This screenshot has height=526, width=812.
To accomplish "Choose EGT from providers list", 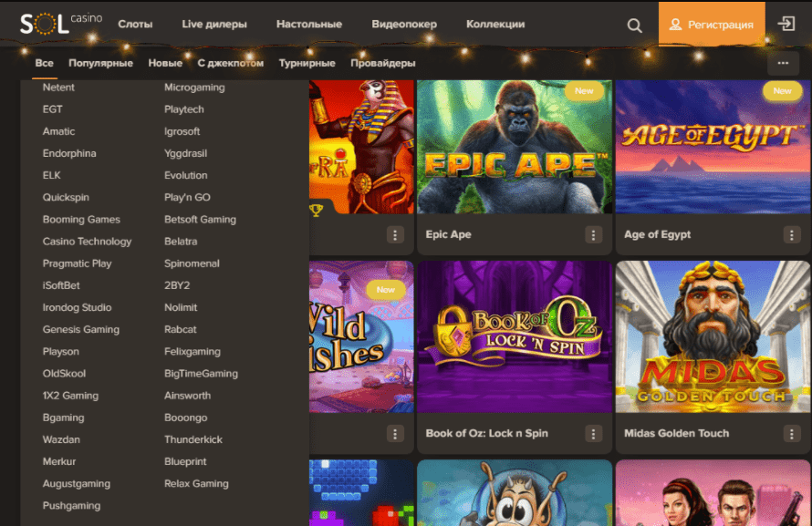I will point(52,109).
